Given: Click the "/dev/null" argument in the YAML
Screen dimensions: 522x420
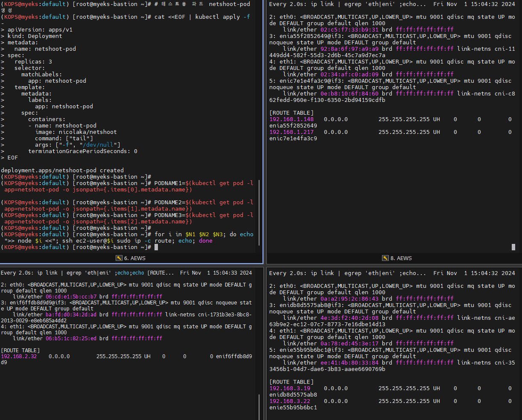Looking at the screenshot, I should (102, 145).
